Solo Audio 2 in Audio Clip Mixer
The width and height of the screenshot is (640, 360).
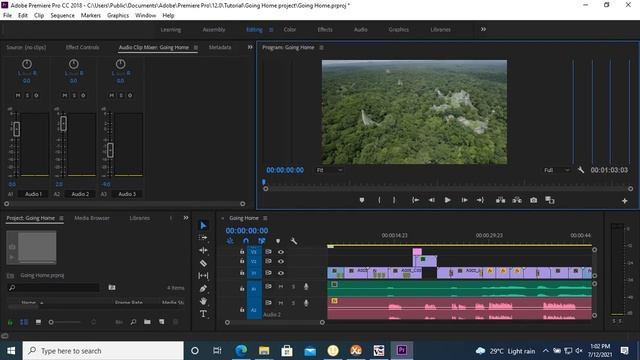click(74, 95)
